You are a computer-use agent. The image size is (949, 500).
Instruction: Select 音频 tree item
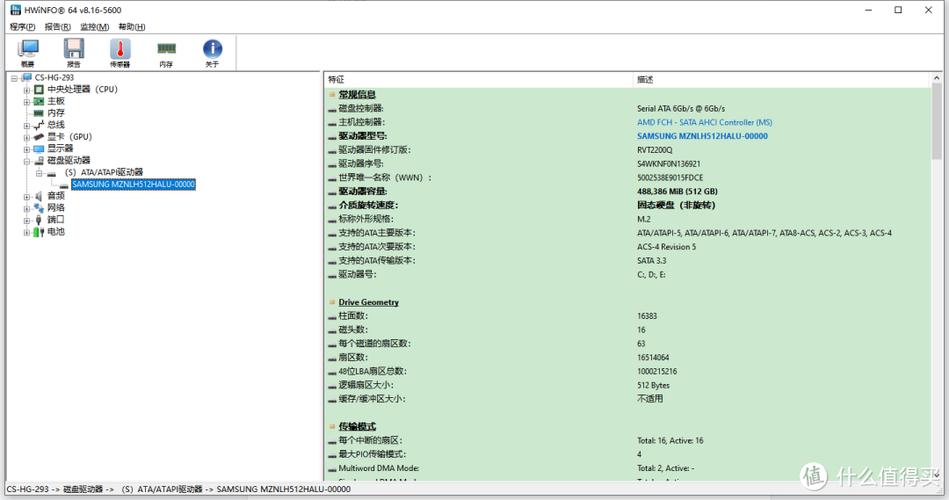(56, 196)
